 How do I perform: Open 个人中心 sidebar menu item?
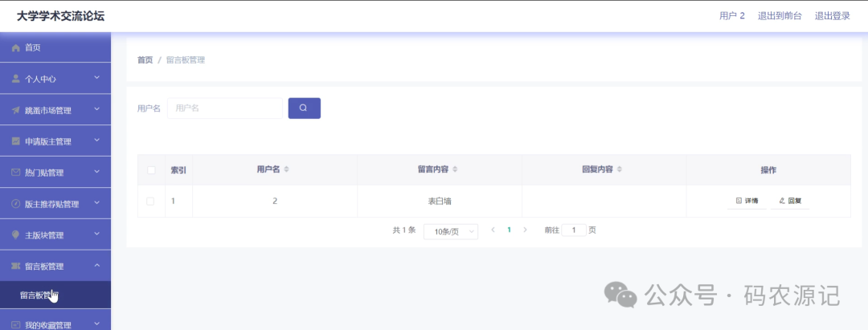tap(55, 79)
